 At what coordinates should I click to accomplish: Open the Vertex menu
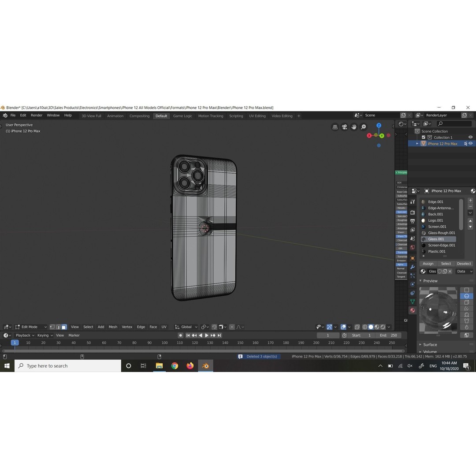127,327
